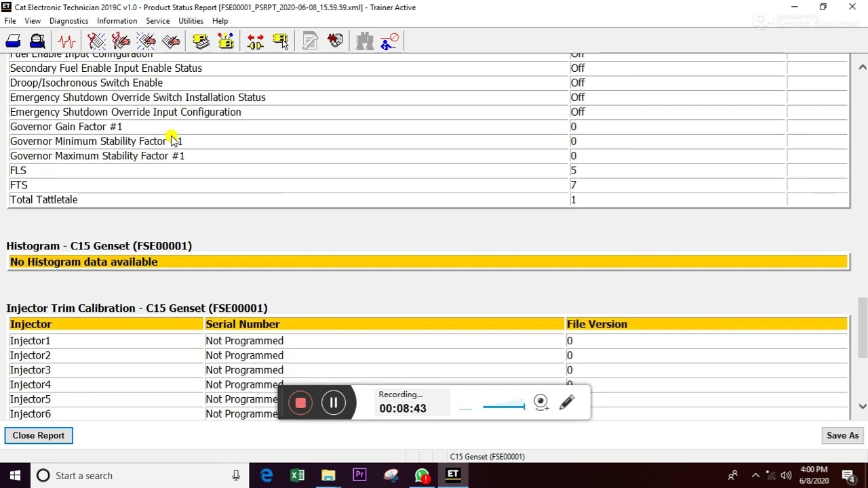Click the FLS parameter label
868x488 pixels.
coord(18,171)
